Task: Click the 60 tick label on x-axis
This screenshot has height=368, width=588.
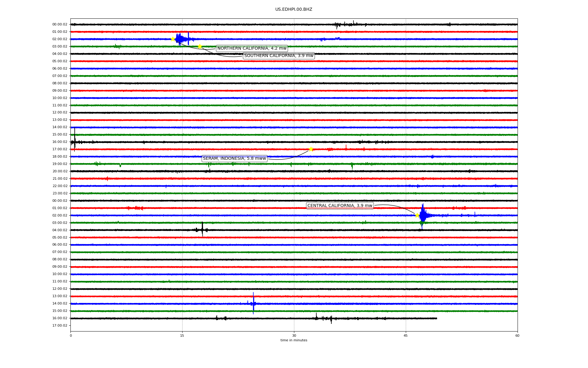Action: 517,335
